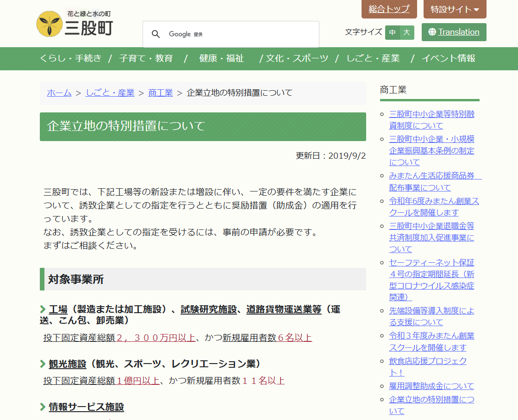Click the search magnifier icon

156,34
